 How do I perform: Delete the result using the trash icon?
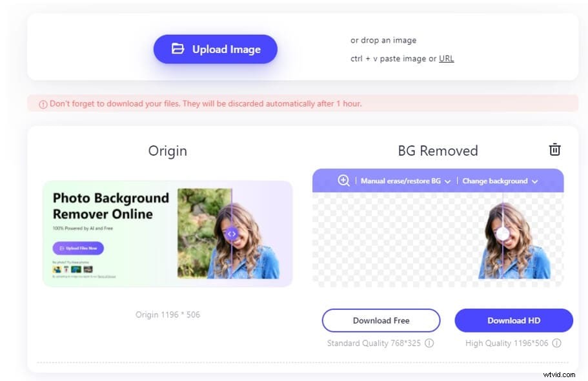point(554,149)
